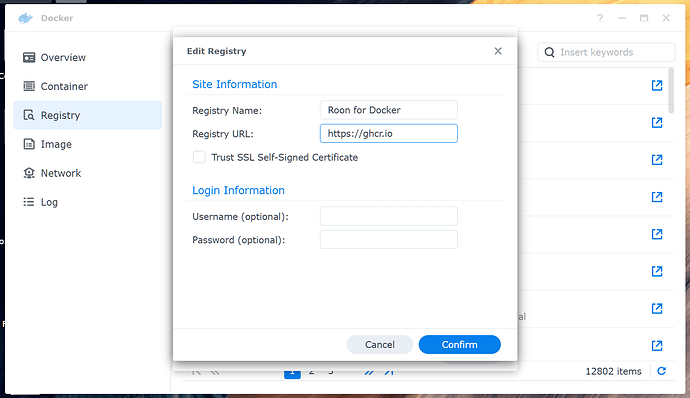This screenshot has width=690, height=398.
Task: Click the Login Information heading
Action: [238, 190]
